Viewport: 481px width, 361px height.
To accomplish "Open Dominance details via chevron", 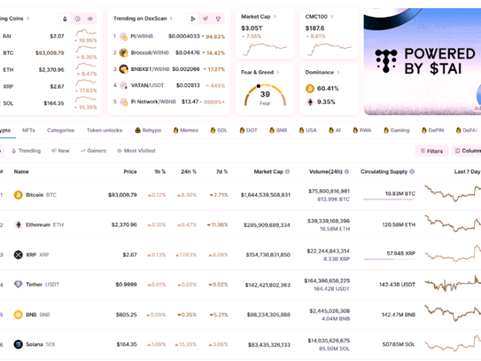I will pos(338,72).
